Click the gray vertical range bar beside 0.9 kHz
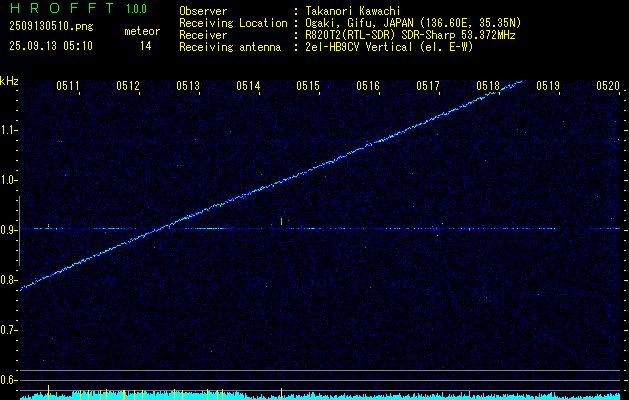 (19, 231)
